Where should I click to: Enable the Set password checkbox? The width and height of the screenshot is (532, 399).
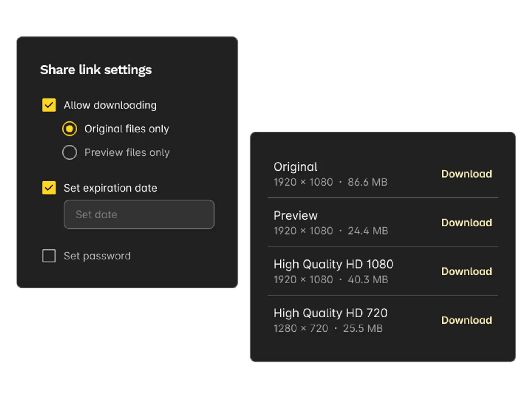coord(49,256)
